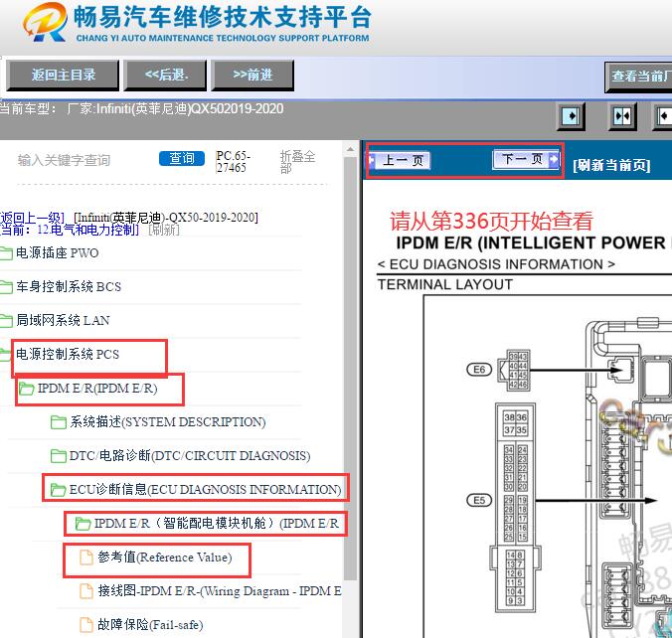Collapse ECU诊断信息 open-folder icon
Viewport: 672px width, 638px height.
59,490
